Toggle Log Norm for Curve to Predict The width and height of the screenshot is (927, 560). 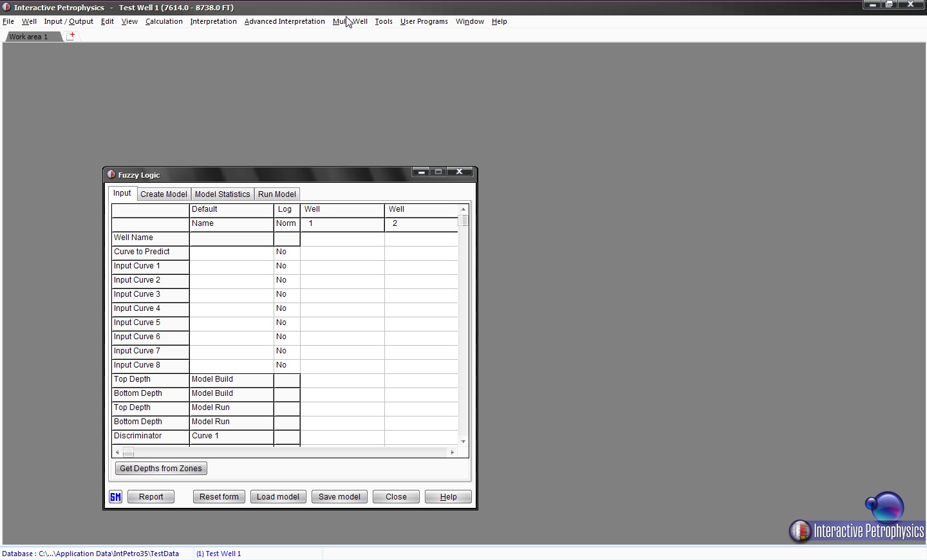286,252
